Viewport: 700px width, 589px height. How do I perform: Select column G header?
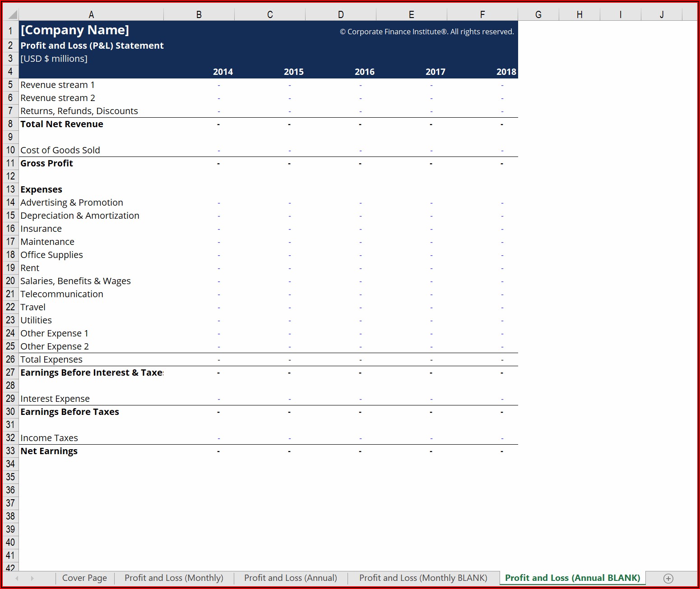(538, 14)
